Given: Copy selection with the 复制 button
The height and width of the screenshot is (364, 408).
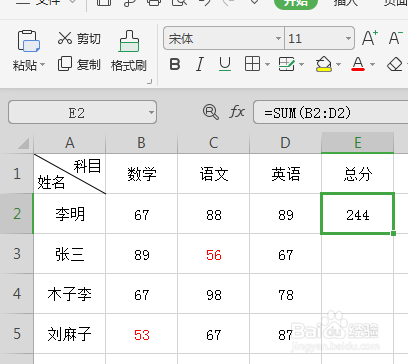Looking at the screenshot, I should (x=79, y=64).
